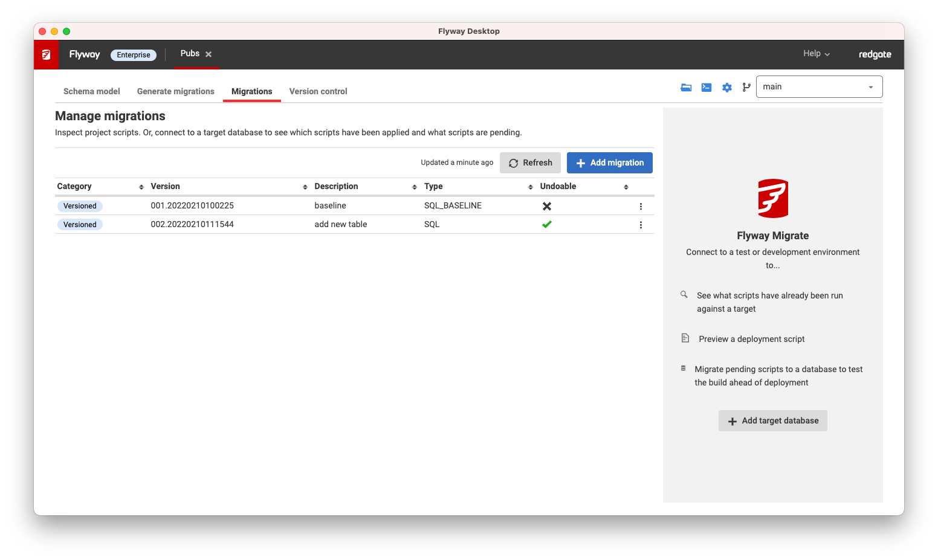The image size is (938, 560).
Task: Switch to Schema model tab
Action: [92, 91]
